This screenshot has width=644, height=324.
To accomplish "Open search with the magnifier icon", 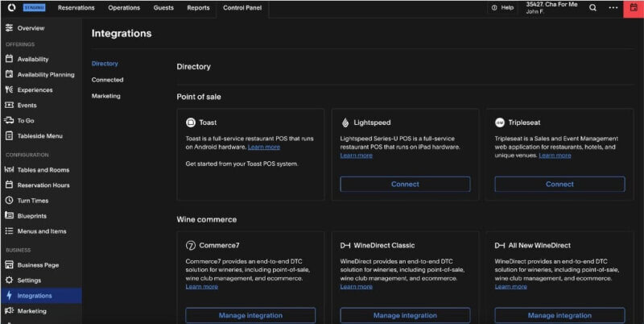I will tap(592, 7).
